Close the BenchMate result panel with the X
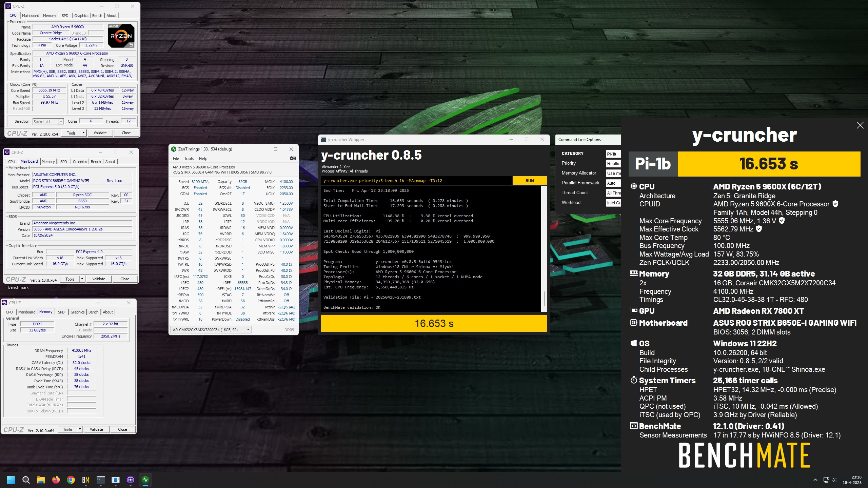Image resolution: width=868 pixels, height=488 pixels. [x=860, y=125]
